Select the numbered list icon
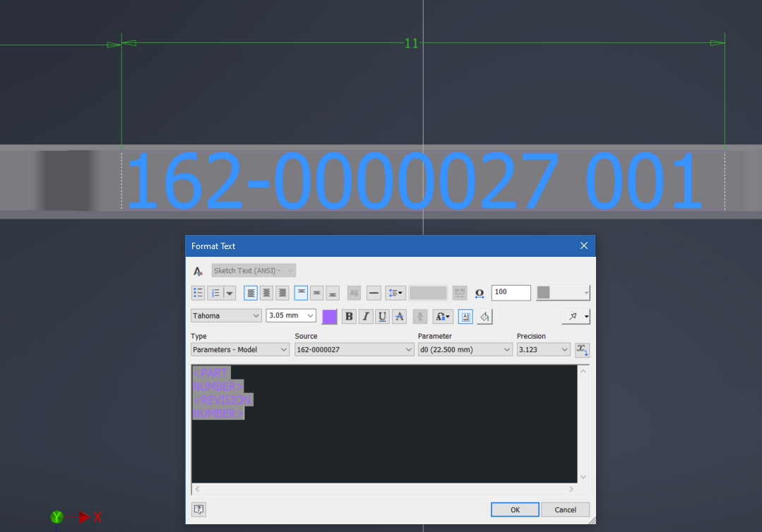Screen dimensions: 762x532 (217, 292)
